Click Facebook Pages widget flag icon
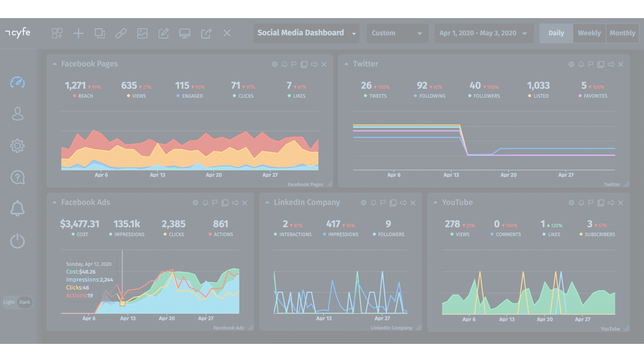This screenshot has width=644, height=362. [x=294, y=64]
